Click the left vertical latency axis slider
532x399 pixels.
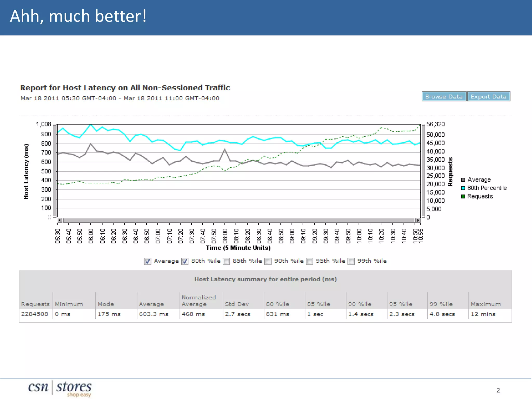(x=55, y=171)
